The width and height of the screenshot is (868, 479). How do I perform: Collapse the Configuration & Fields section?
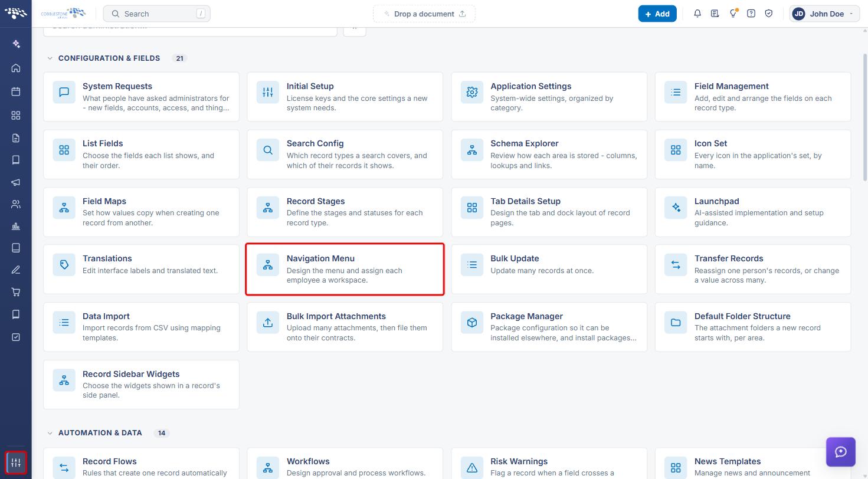point(50,58)
